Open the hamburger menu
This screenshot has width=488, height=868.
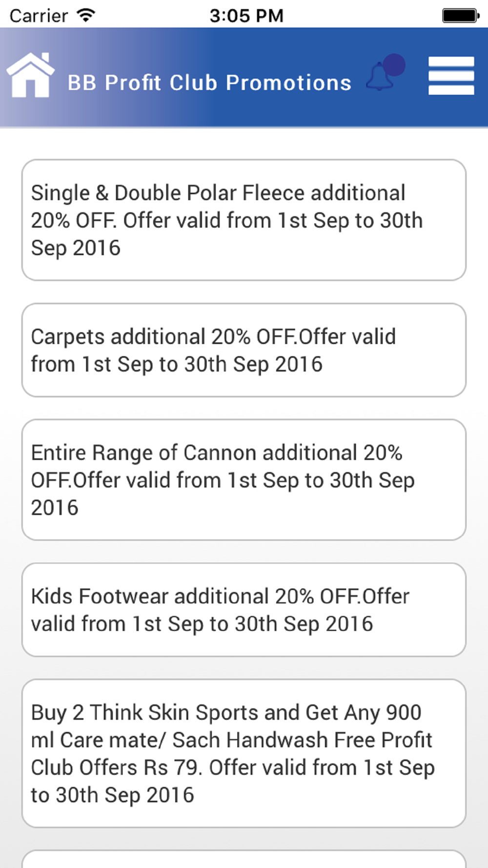pos(451,76)
